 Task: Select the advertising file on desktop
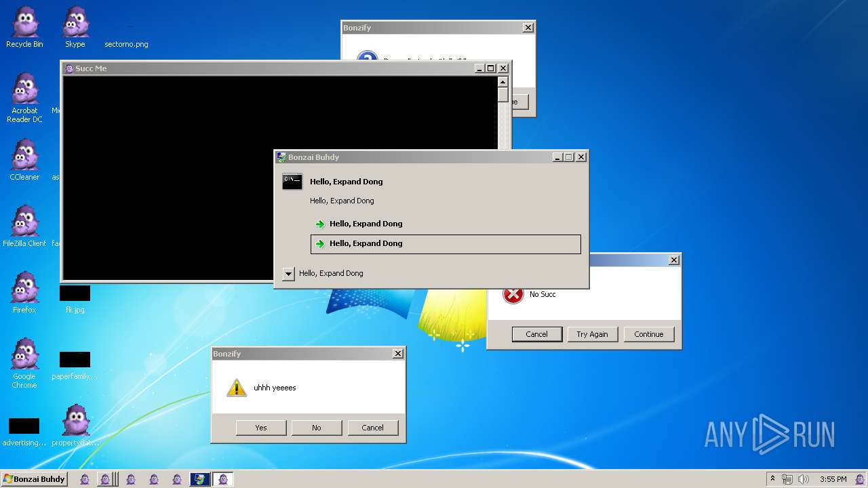(x=24, y=432)
